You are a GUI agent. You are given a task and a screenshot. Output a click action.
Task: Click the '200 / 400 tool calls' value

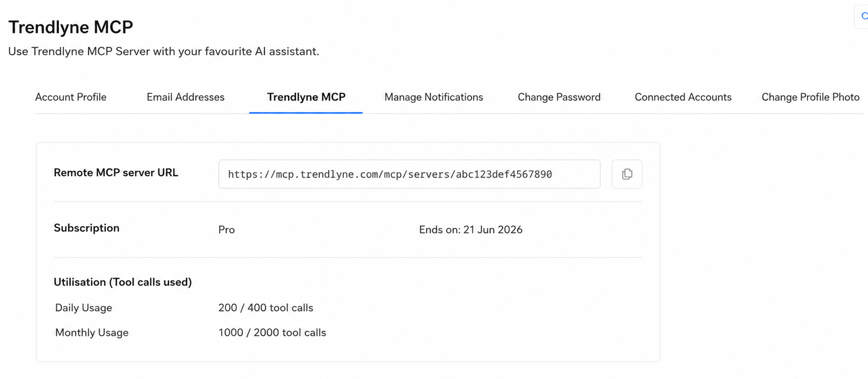[266, 308]
